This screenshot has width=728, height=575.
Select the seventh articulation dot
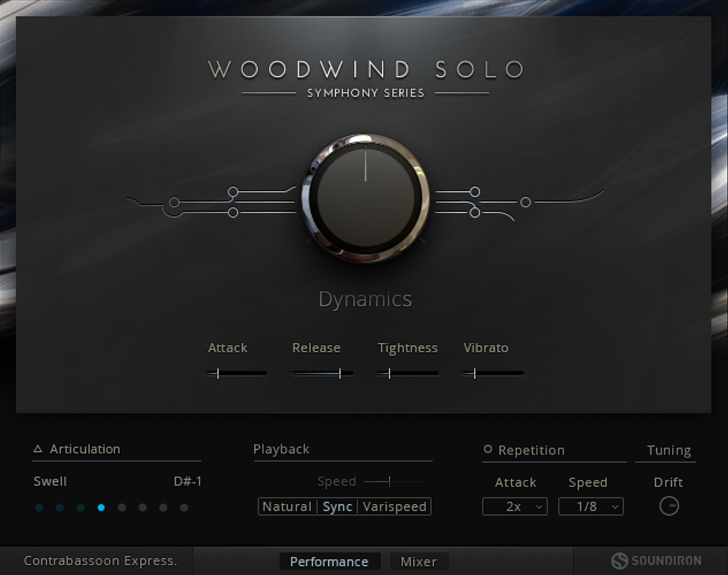coord(163,508)
